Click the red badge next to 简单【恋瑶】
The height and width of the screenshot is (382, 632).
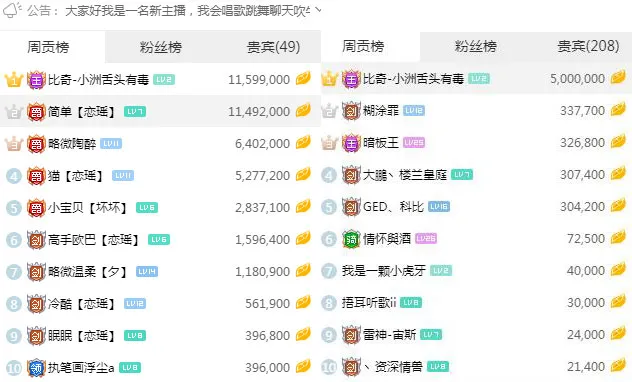point(36,112)
